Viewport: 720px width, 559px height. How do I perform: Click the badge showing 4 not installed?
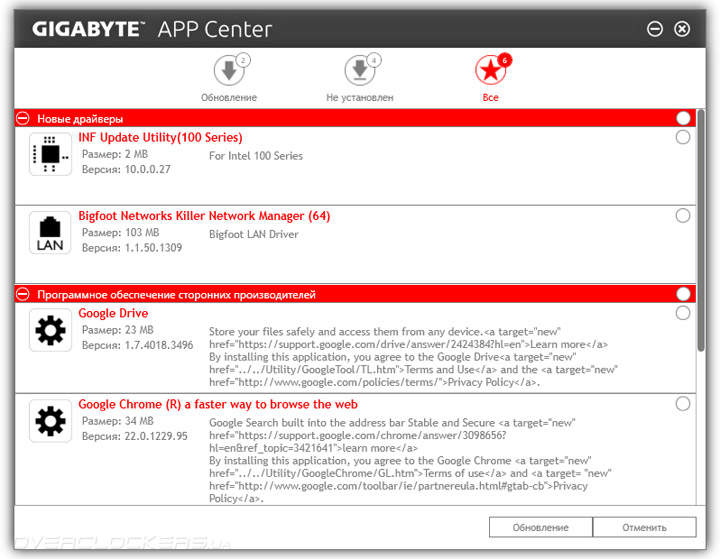[374, 60]
